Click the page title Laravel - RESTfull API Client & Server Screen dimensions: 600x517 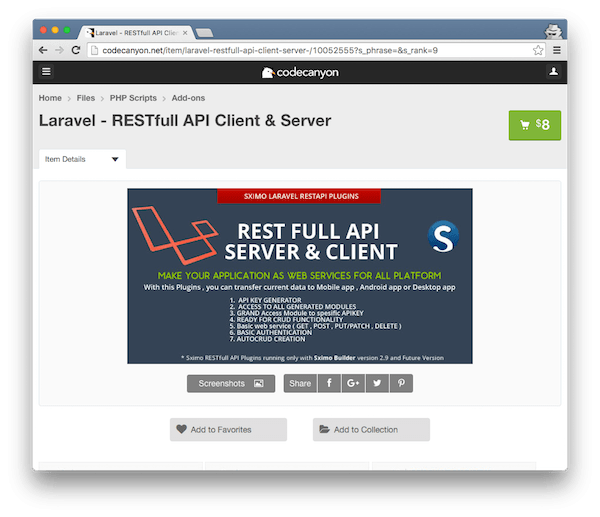[185, 121]
